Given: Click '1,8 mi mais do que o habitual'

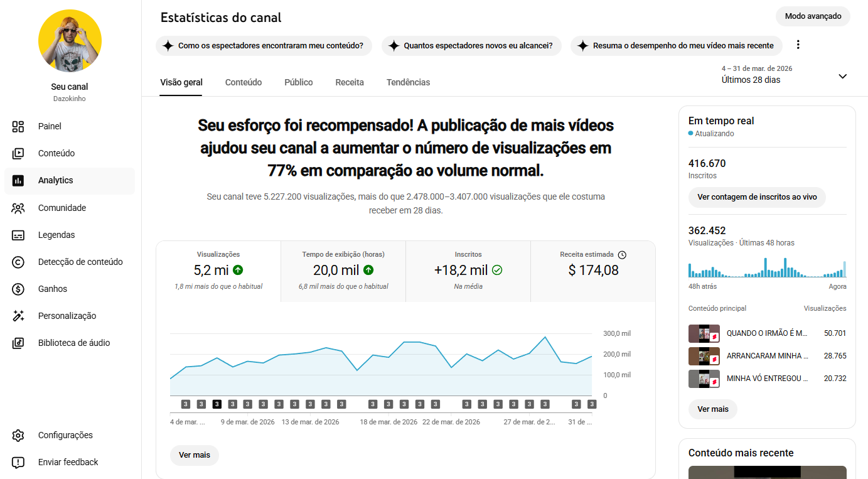Looking at the screenshot, I should click(x=218, y=286).
